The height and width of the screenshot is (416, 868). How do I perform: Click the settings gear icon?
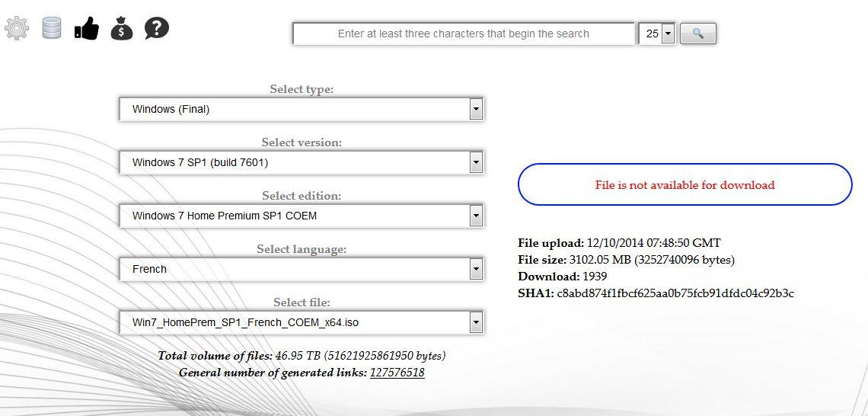(17, 29)
